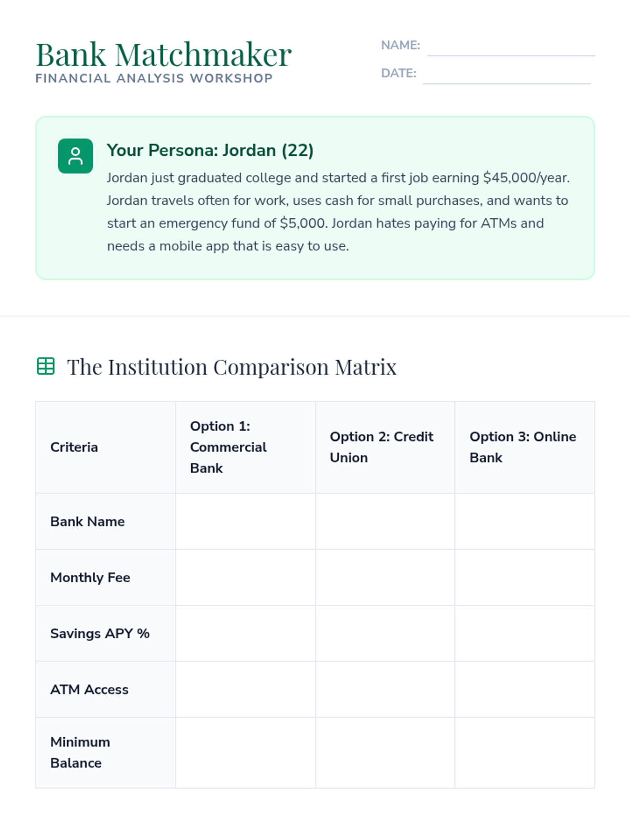This screenshot has height=840, width=630.
Task: Click the Your Persona: Jordan heading
Action: 210,151
